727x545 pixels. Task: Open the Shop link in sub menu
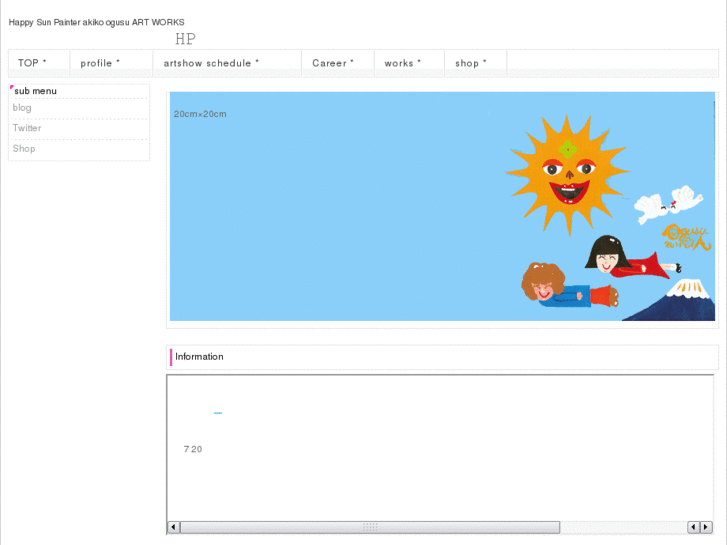pos(24,149)
